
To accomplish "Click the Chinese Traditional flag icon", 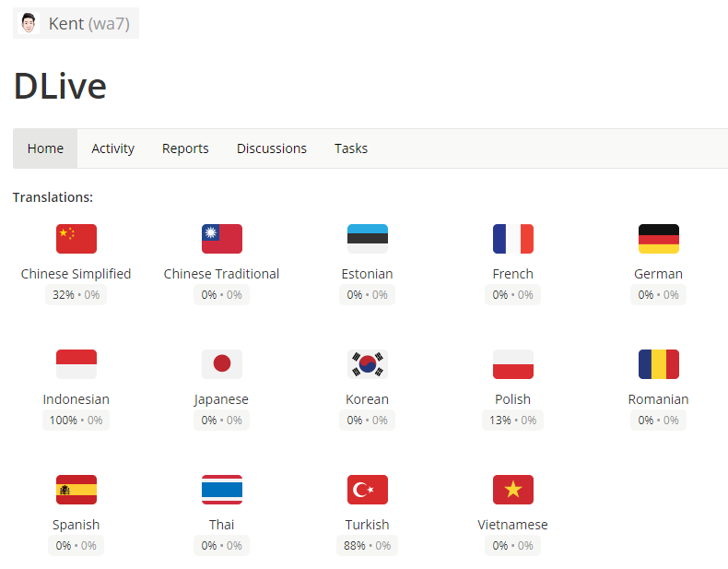I will 222,239.
